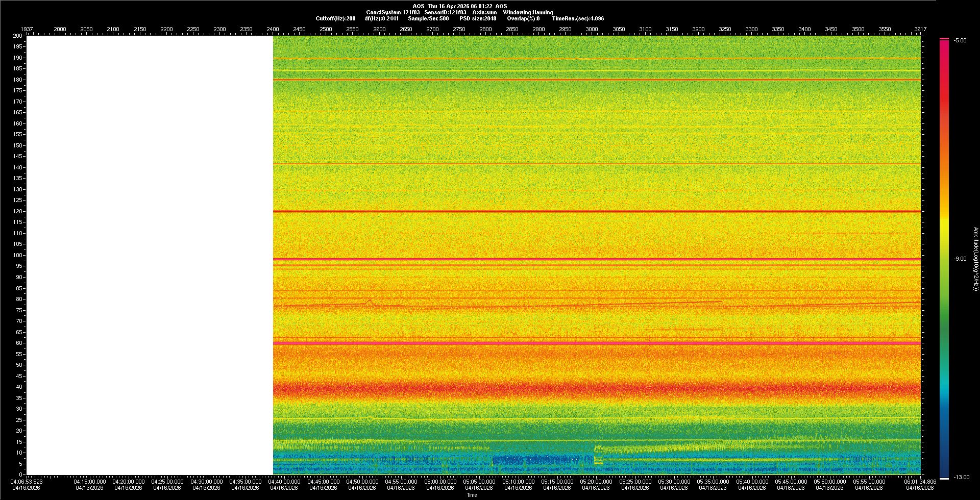Click the SensorID:121f03 header text
Viewport: 980px width, 500px height.
(x=445, y=12)
